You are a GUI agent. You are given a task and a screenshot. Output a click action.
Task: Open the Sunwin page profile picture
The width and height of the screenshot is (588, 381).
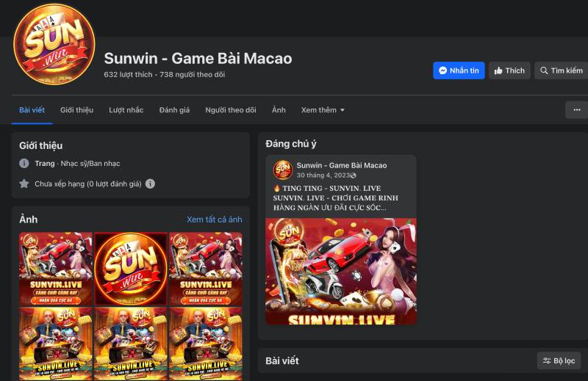coord(54,44)
